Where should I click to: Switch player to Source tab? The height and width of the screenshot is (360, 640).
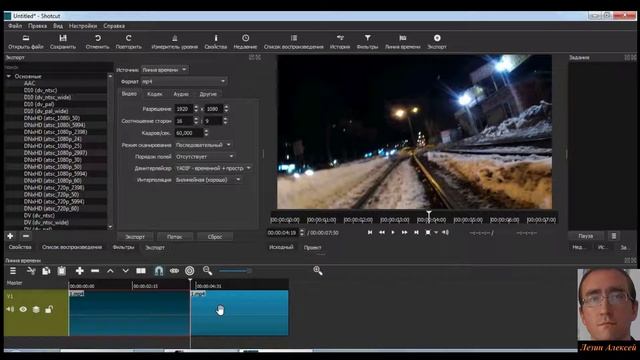click(281, 247)
